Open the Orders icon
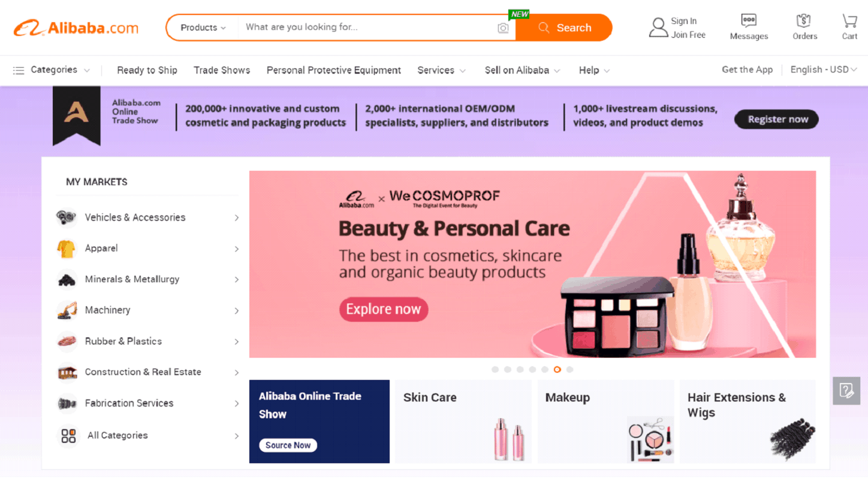 (803, 21)
